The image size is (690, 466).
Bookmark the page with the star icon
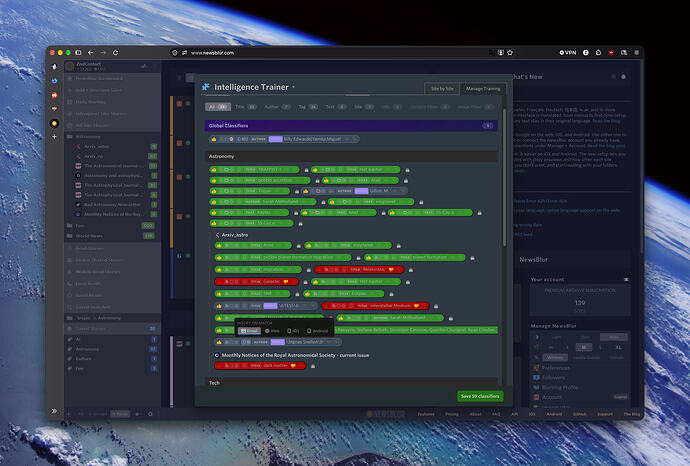click(x=510, y=52)
